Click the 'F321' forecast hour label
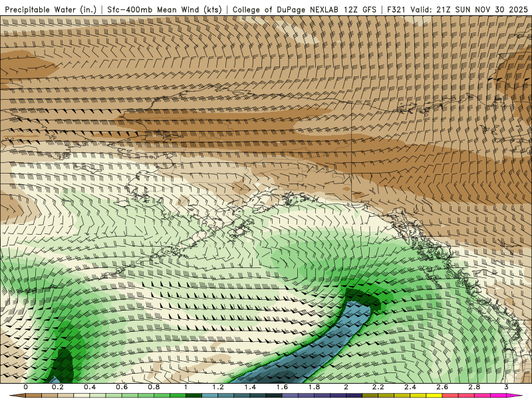Image resolution: width=532 pixels, height=399 pixels. [x=396, y=10]
